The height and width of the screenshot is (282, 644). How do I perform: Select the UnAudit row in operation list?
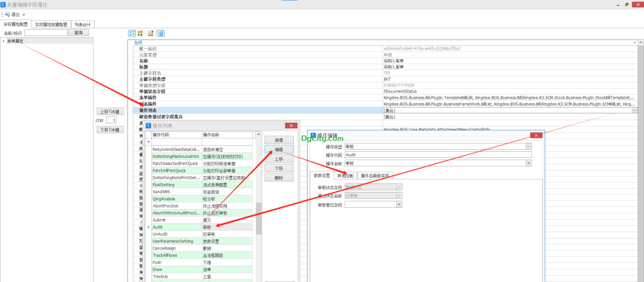pos(160,234)
